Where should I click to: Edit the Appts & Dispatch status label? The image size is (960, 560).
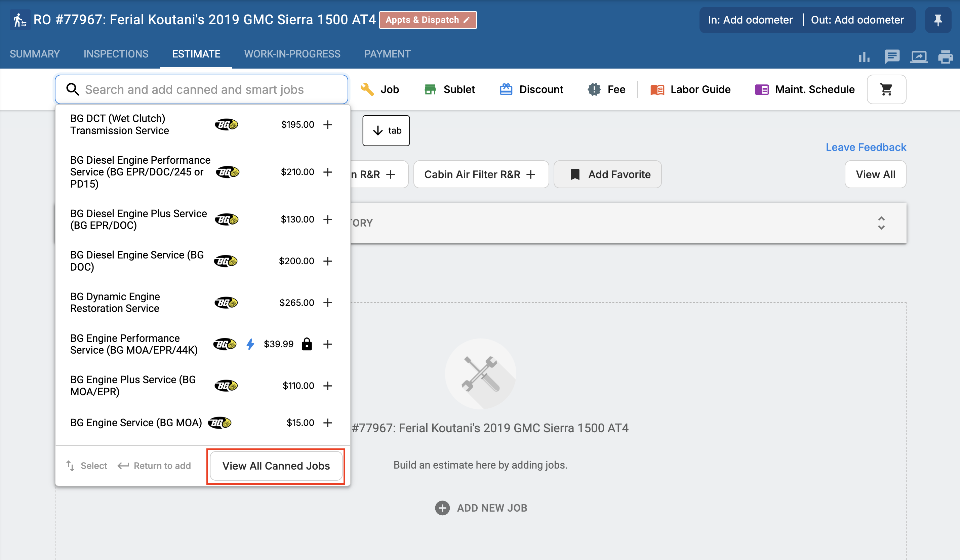coord(428,20)
